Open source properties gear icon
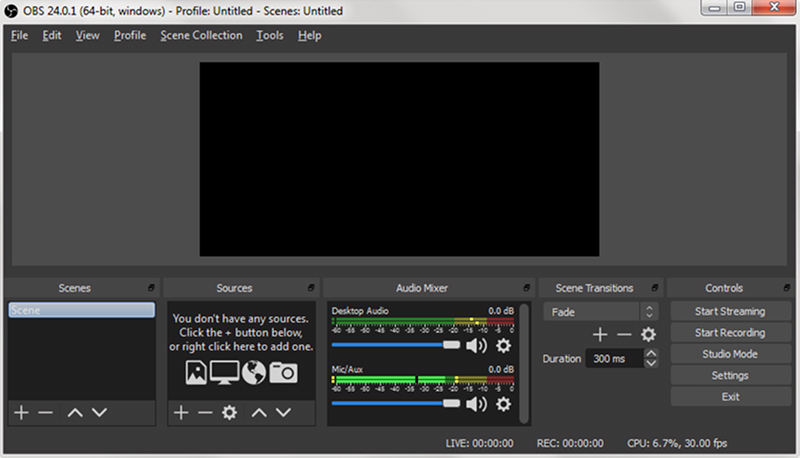Viewport: 800px width, 458px height. [230, 412]
